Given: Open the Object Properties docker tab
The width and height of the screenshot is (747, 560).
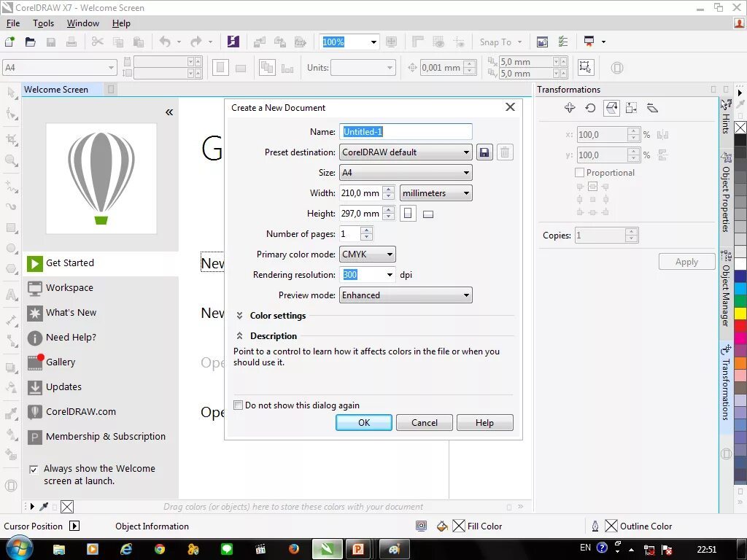Looking at the screenshot, I should tap(726, 192).
